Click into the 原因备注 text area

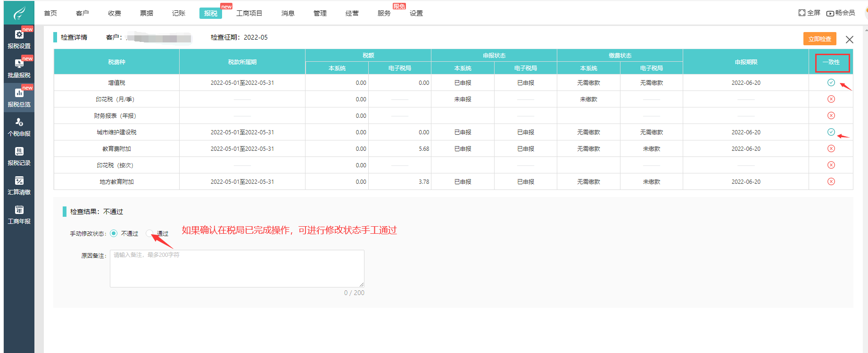pyautogui.click(x=237, y=269)
